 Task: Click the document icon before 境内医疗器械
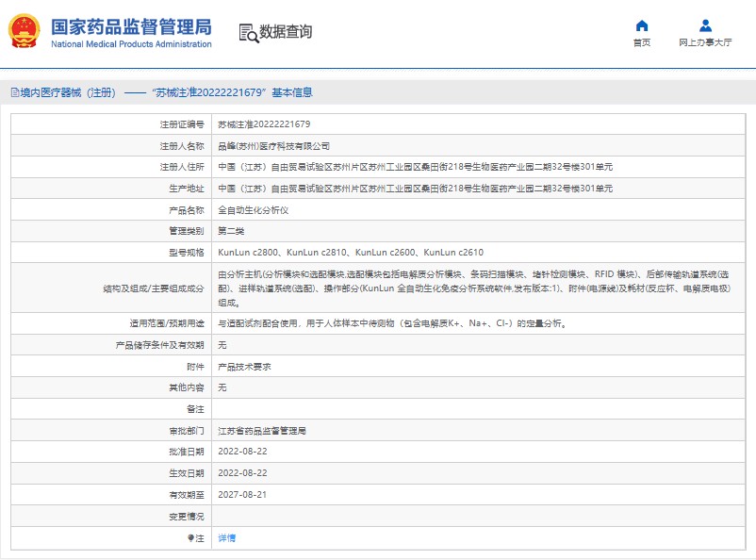[x=13, y=92]
